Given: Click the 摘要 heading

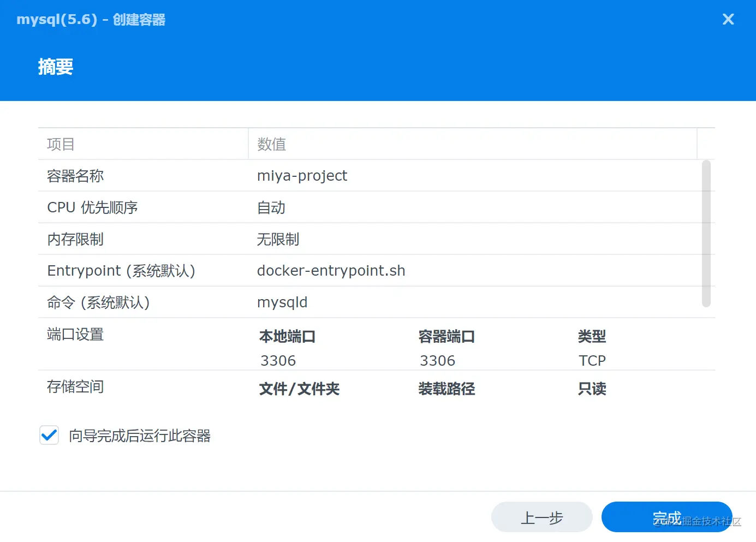Looking at the screenshot, I should click(56, 67).
